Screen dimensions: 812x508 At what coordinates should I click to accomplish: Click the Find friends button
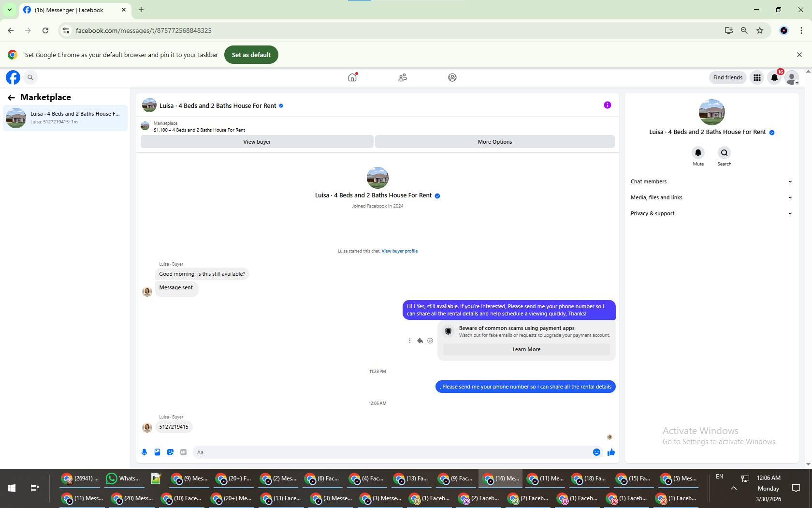[727, 77]
